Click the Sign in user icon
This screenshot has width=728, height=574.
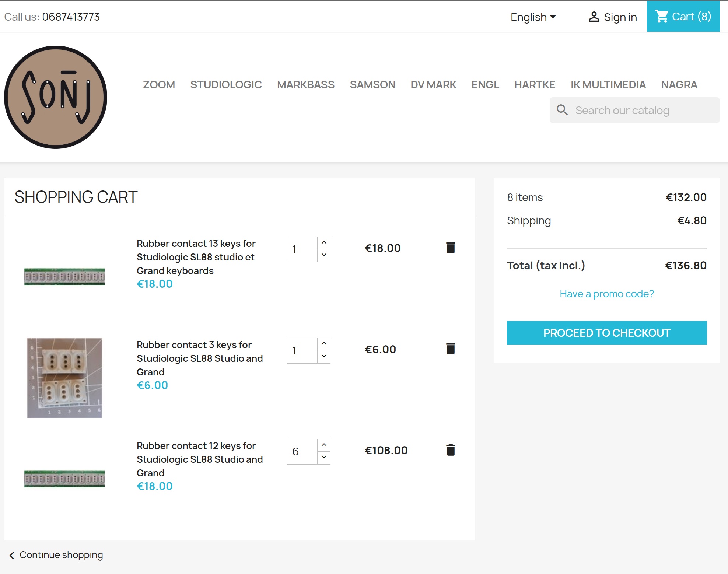point(594,17)
